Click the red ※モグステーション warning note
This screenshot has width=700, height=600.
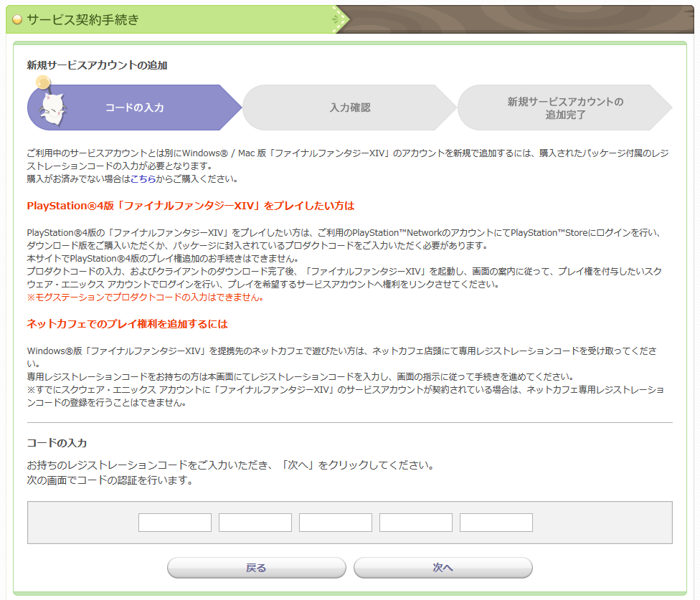[x=145, y=297]
